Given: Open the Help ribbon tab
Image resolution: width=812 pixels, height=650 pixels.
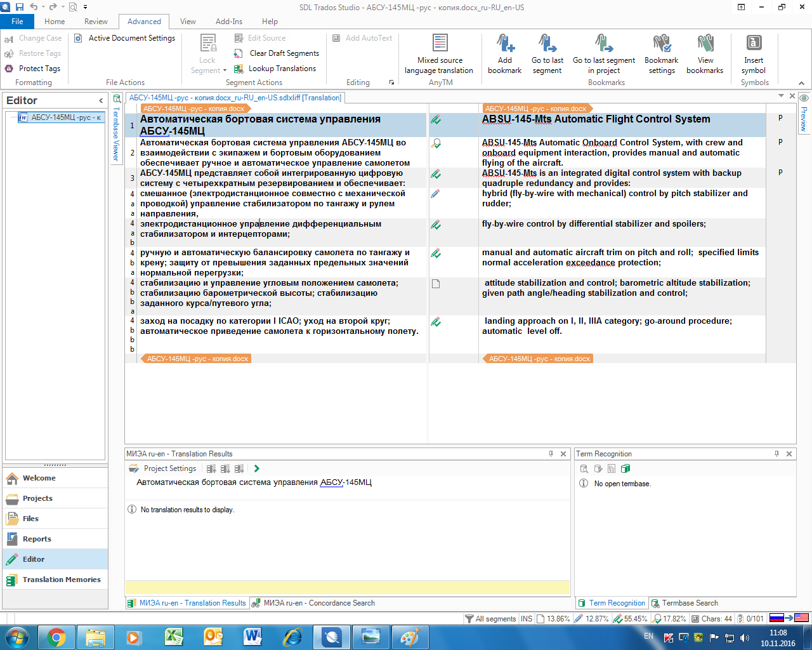Looking at the screenshot, I should coord(270,22).
